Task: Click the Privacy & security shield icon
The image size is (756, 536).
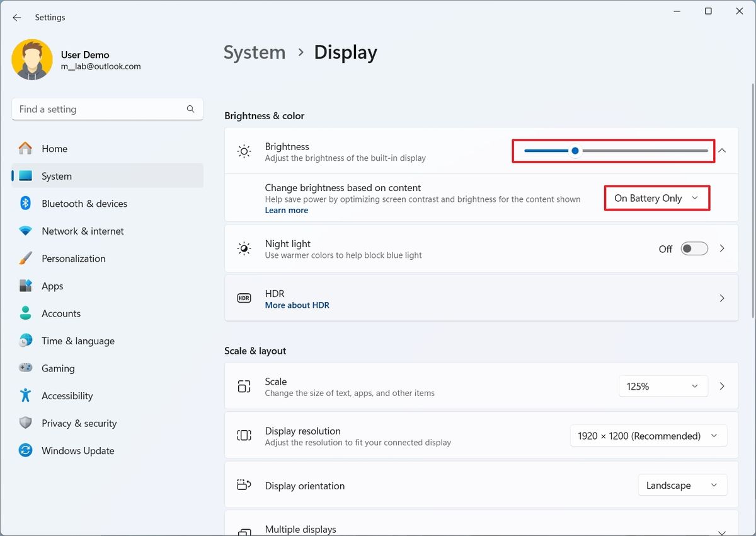Action: [25, 423]
